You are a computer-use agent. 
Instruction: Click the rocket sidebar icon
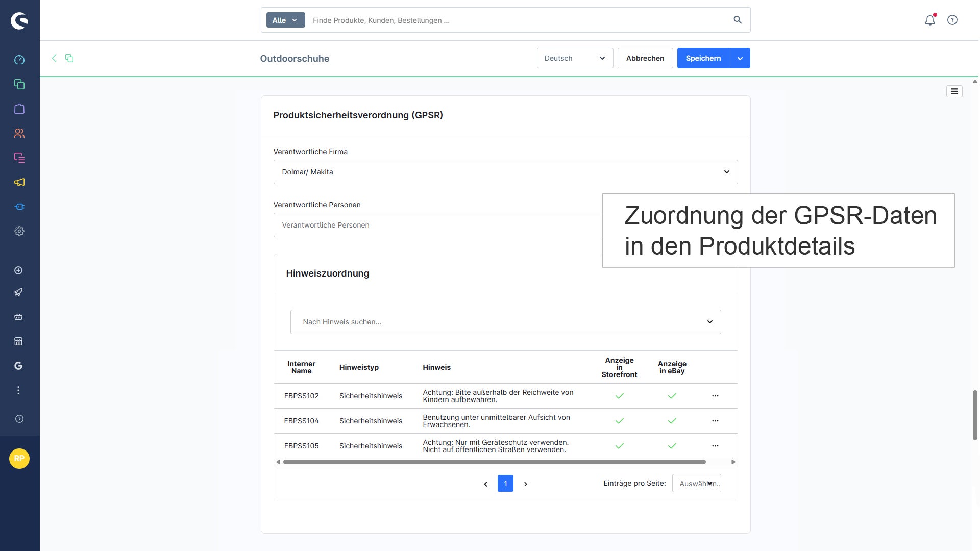click(18, 292)
